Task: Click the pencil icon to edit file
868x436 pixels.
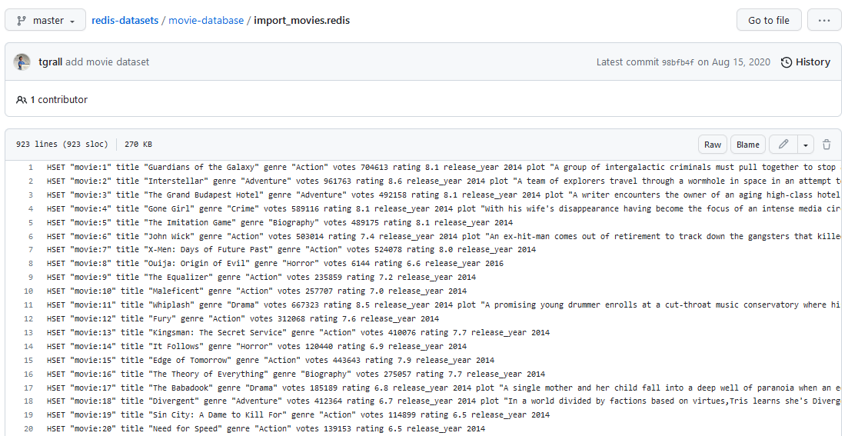Action: point(783,145)
